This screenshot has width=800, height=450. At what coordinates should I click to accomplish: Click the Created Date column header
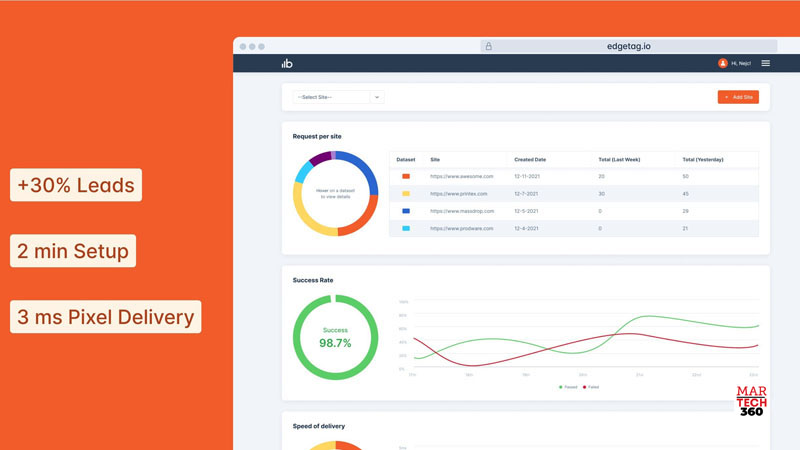pos(530,159)
